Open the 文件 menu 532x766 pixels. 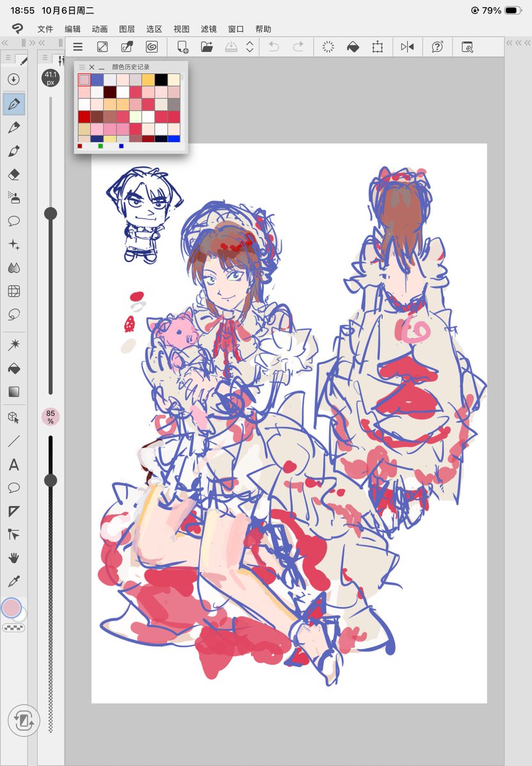45,29
